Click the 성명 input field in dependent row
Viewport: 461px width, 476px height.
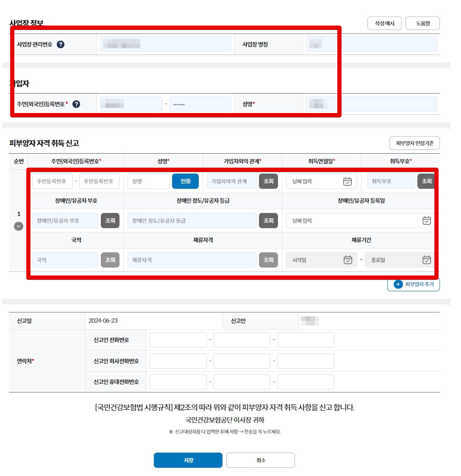point(149,181)
